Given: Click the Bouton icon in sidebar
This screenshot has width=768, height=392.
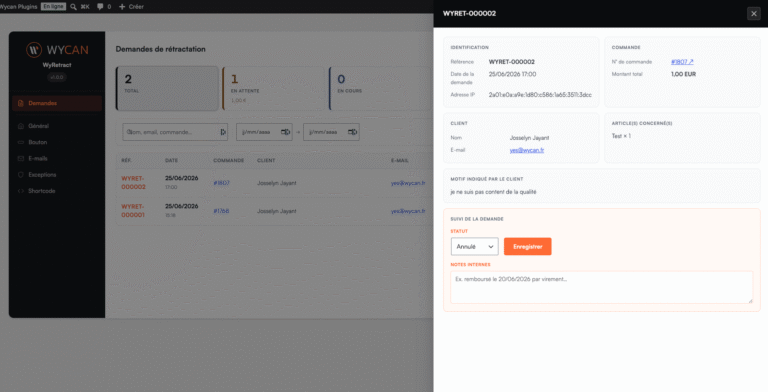Looking at the screenshot, I should pyautogui.click(x=21, y=142).
